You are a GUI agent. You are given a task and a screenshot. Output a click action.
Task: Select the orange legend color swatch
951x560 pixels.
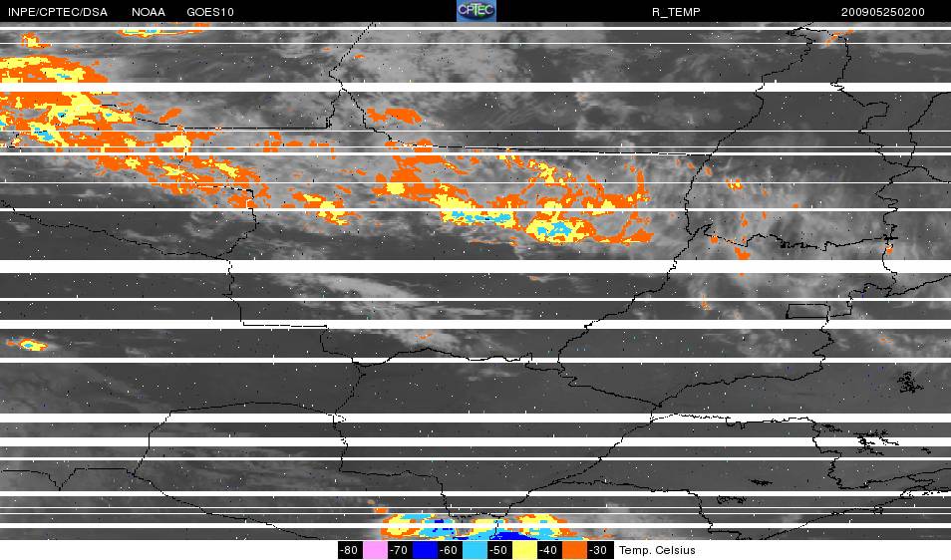(x=574, y=550)
